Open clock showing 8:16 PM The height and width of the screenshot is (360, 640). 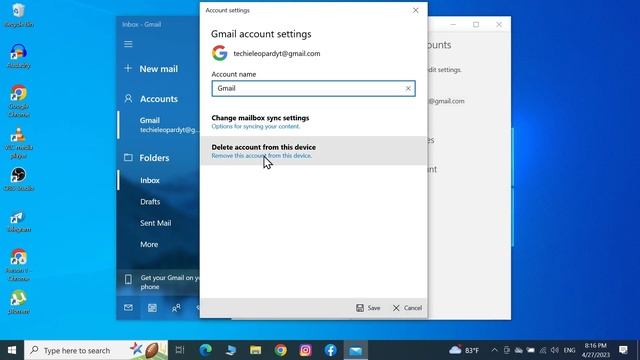(596, 350)
